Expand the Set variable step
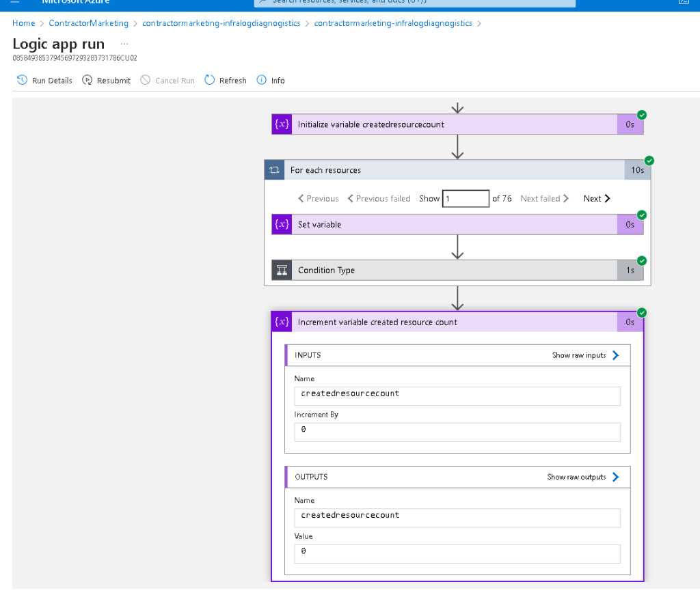700x595 pixels. click(x=457, y=224)
